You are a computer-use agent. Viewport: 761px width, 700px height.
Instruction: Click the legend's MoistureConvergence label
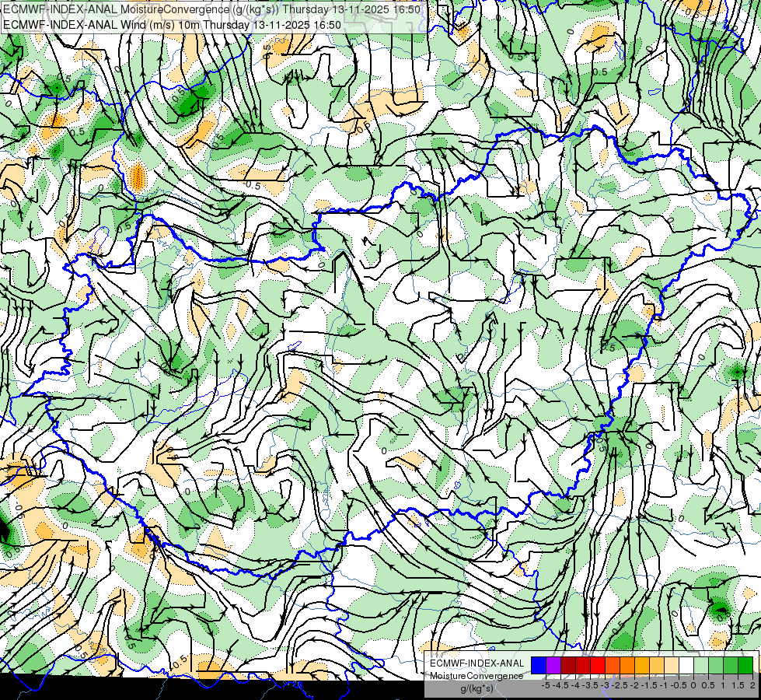(x=476, y=676)
